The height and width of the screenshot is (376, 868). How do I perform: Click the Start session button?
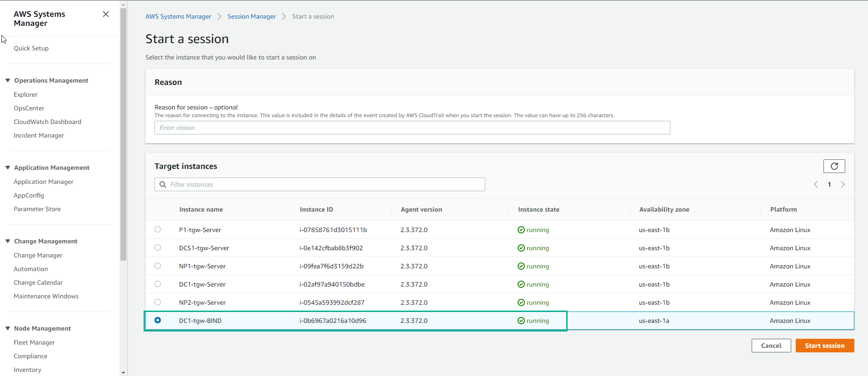click(824, 346)
